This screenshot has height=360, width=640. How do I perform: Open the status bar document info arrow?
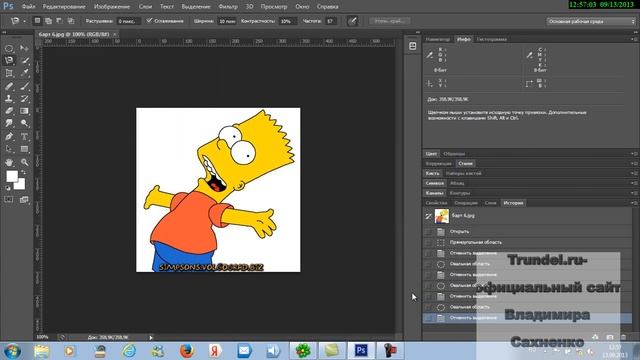[x=151, y=338]
